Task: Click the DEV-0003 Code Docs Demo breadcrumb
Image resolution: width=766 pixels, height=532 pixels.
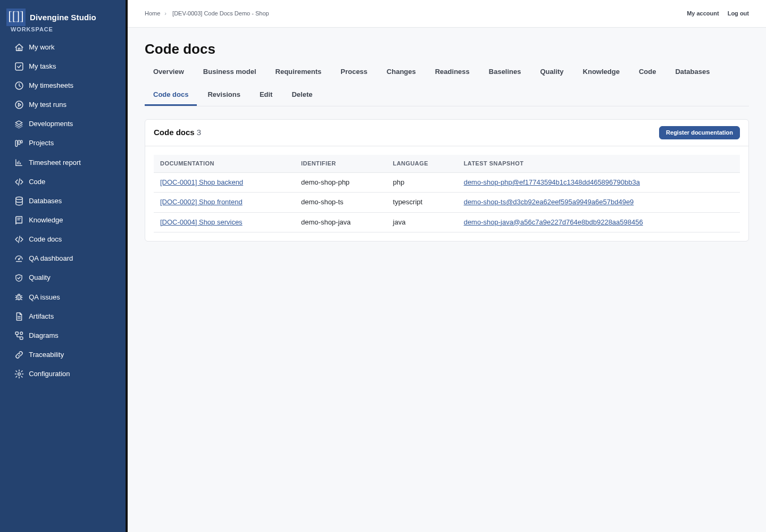Action: [x=221, y=14]
